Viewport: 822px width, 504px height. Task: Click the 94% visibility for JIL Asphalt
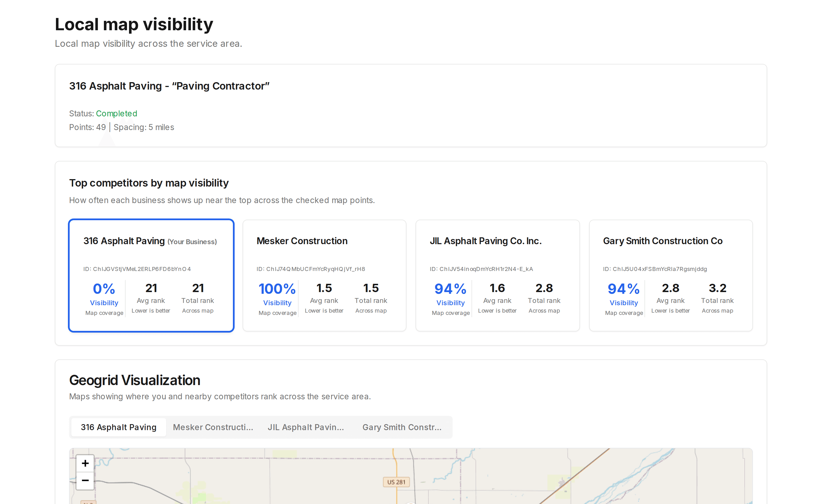[450, 289]
